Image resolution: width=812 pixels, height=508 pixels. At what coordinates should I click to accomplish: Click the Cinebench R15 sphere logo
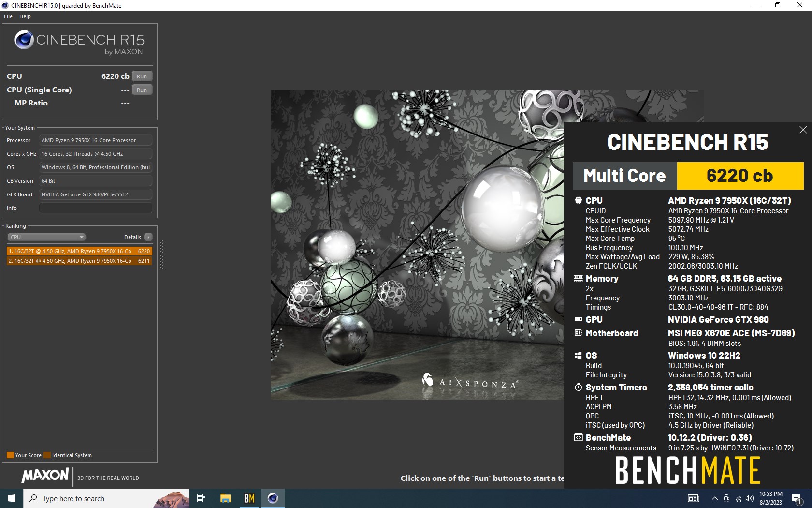point(24,40)
